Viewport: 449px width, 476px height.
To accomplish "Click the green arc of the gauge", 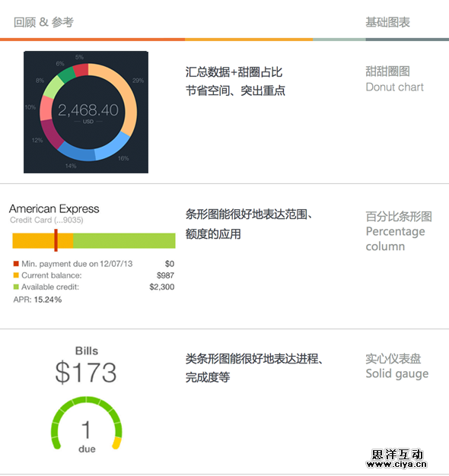I will [86, 401].
